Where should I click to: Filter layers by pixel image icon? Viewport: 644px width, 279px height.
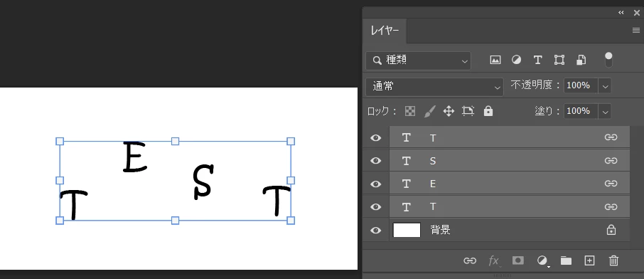point(495,60)
